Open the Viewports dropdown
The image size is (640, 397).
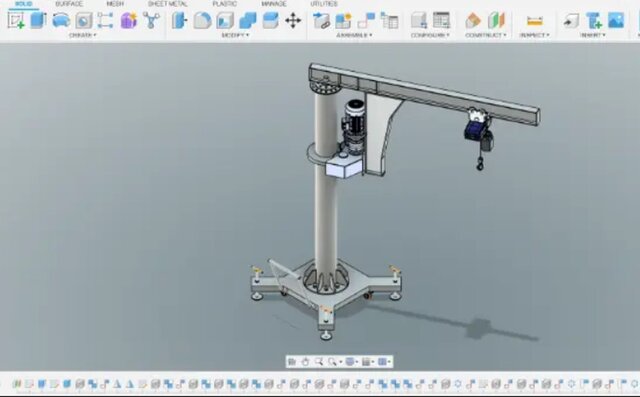click(384, 362)
